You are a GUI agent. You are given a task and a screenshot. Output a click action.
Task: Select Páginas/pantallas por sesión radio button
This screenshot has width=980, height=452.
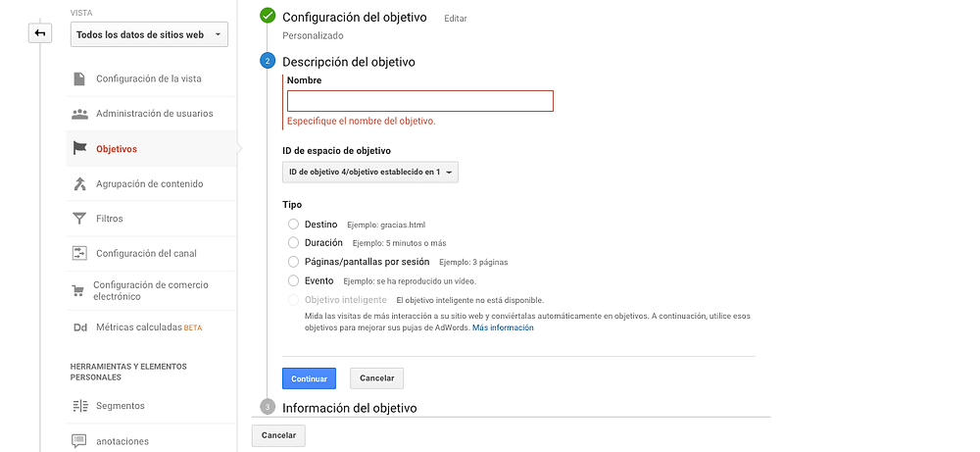tap(294, 262)
